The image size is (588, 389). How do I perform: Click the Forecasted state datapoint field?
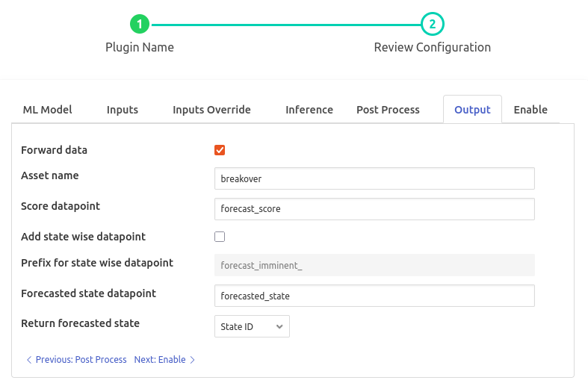[x=374, y=296]
